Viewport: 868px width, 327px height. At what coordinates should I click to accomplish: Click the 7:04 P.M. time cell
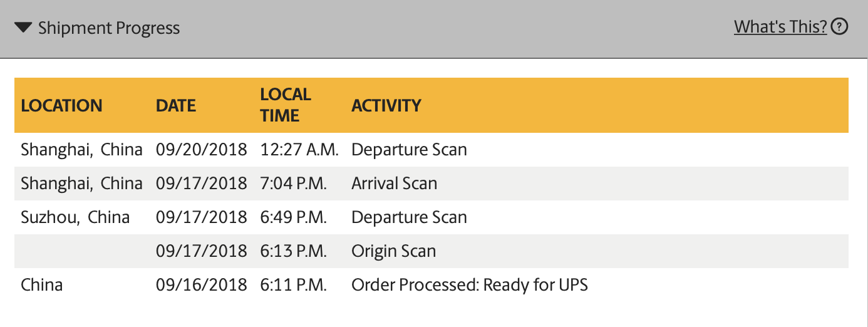(294, 184)
